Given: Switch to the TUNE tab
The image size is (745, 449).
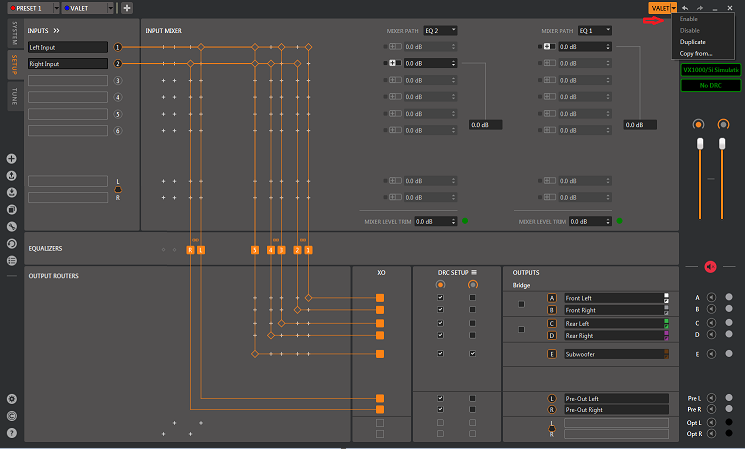Looking at the screenshot, I should click(15, 96).
